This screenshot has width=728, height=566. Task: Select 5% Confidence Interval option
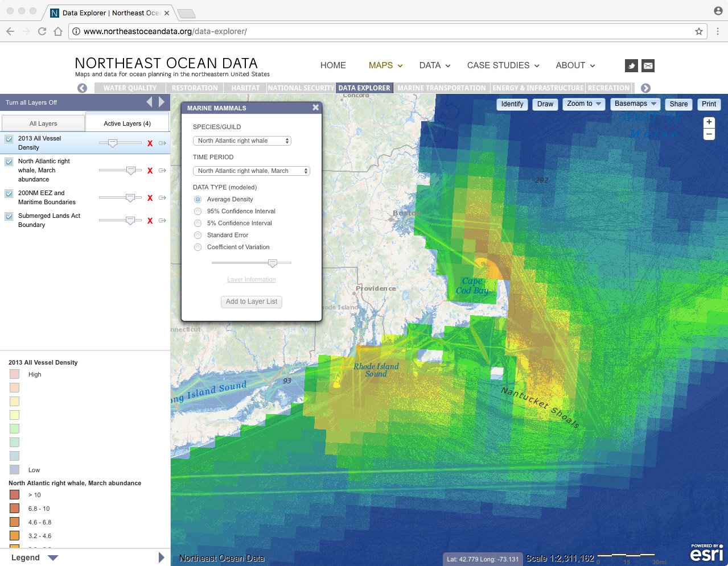198,223
